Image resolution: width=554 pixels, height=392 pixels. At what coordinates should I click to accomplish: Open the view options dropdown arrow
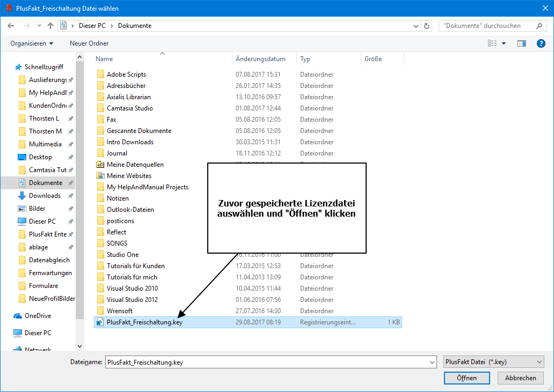[x=504, y=43]
